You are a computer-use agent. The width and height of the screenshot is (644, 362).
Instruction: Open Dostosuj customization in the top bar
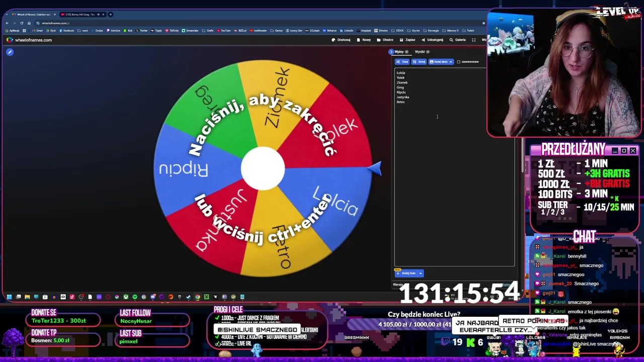click(x=341, y=40)
